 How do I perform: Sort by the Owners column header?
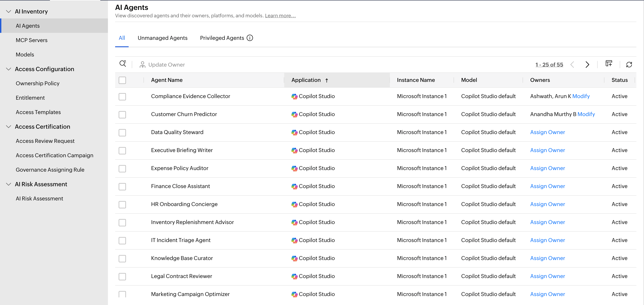click(540, 80)
